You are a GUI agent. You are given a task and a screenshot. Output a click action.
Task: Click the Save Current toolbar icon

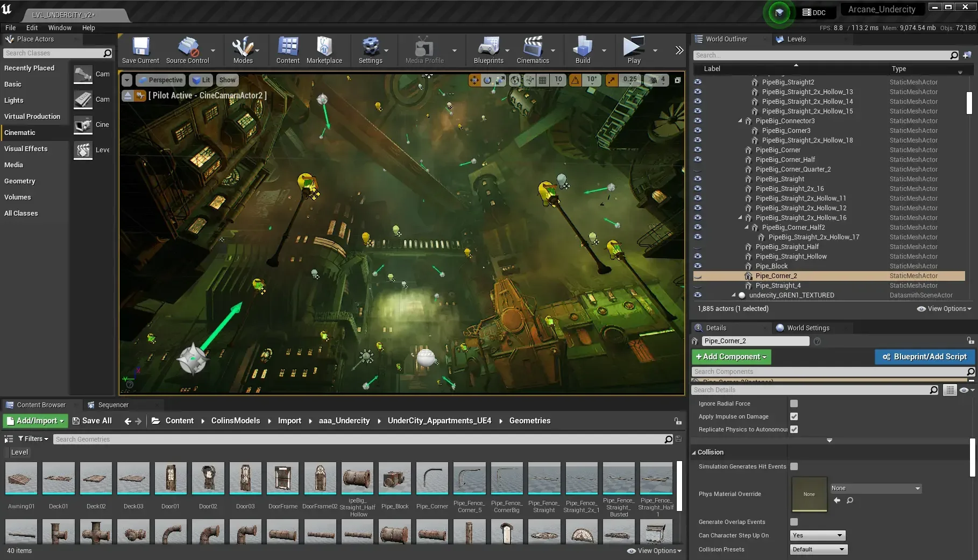tap(140, 51)
